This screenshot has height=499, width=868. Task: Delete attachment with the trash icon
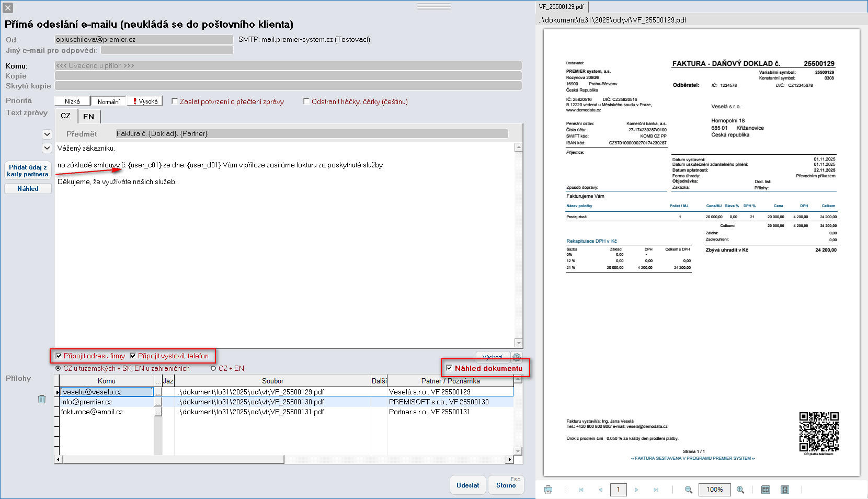click(42, 399)
